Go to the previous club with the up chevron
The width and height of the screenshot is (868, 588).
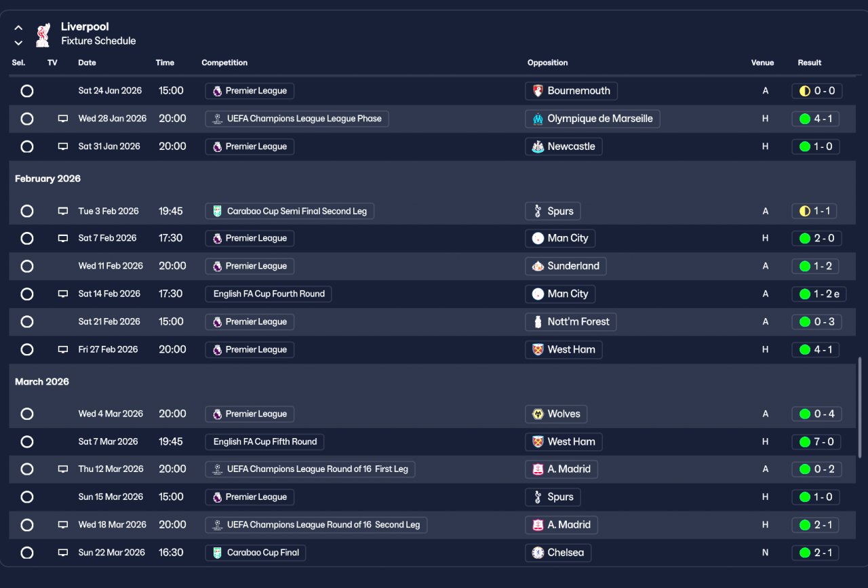(x=18, y=28)
